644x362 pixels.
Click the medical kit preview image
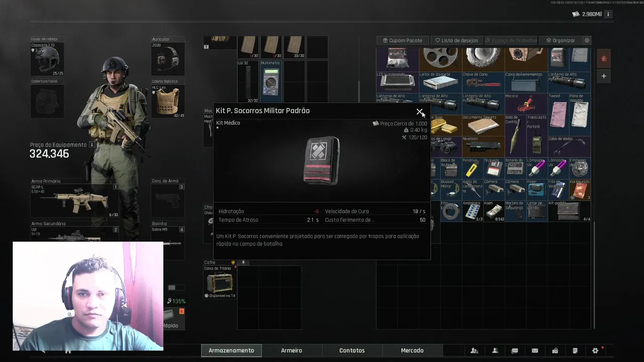tap(322, 160)
